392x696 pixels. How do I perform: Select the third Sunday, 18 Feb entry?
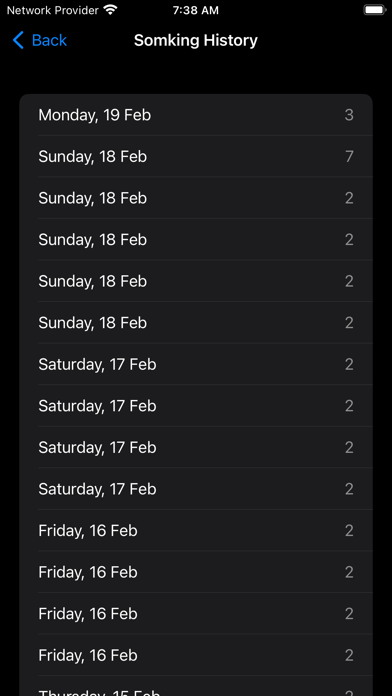tap(196, 239)
